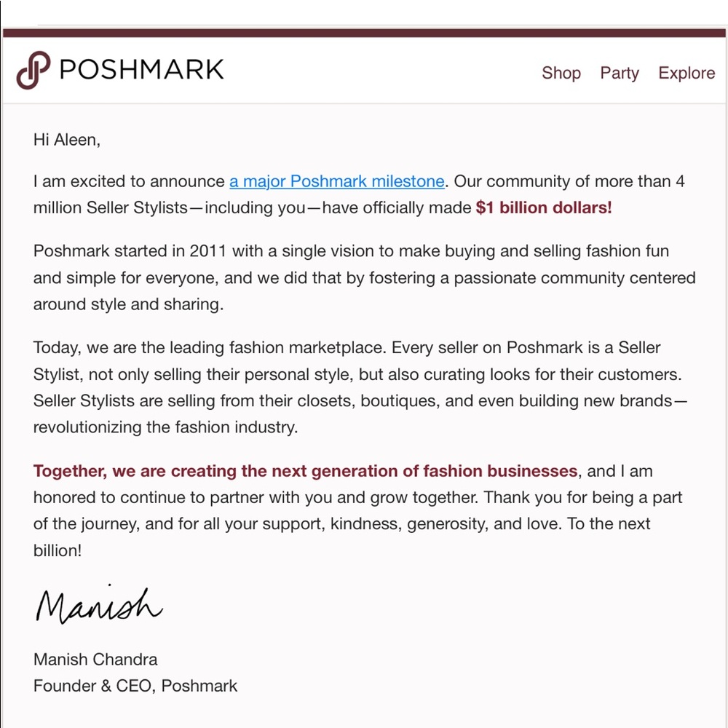Image resolution: width=728 pixels, height=728 pixels.
Task: Click the closing word 'billion!'
Action: click(x=58, y=550)
